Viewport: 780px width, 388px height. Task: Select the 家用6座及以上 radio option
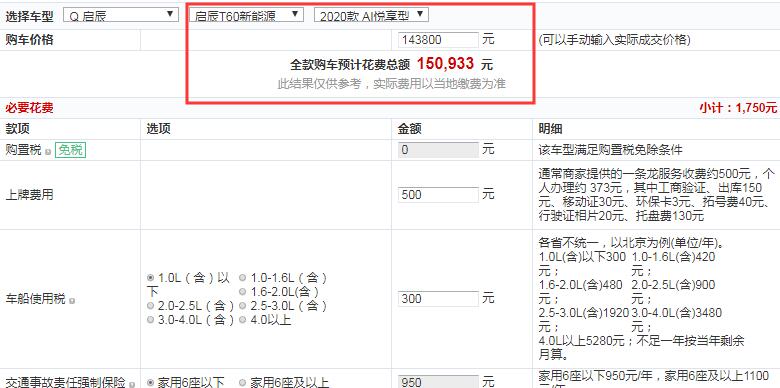242,383
